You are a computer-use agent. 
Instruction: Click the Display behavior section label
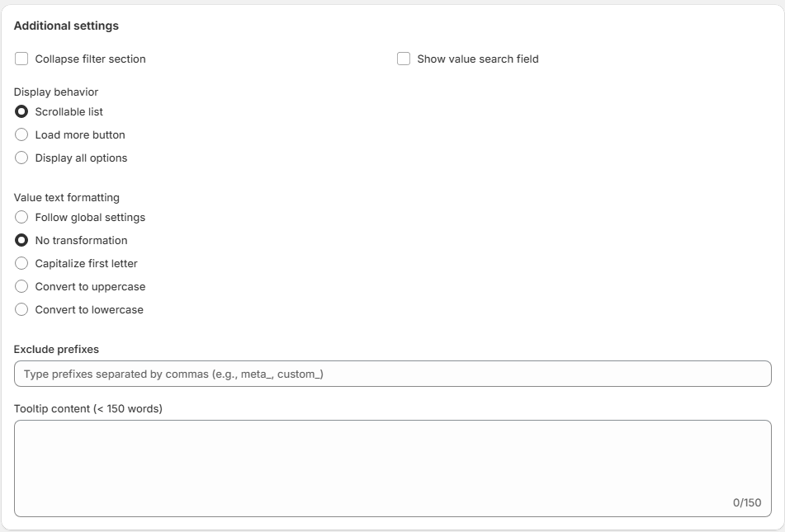coord(56,92)
